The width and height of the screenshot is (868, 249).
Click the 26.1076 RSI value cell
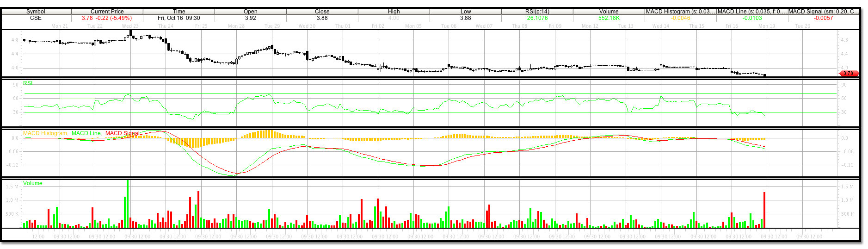[x=537, y=18]
